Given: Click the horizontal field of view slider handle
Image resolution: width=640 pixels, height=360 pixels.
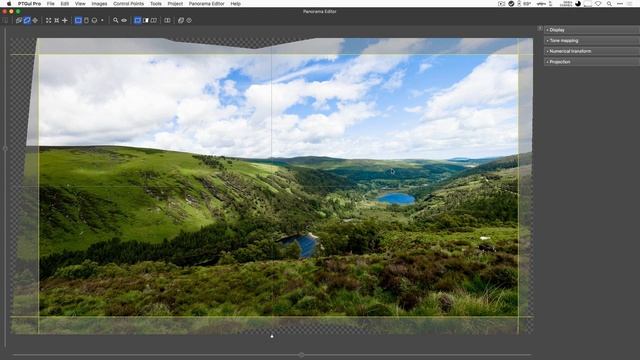Looking at the screenshot, I should (301, 355).
